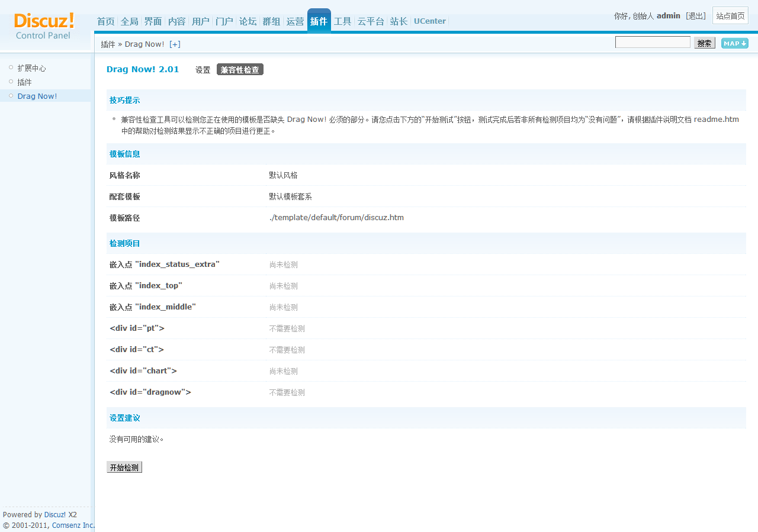Click the 风格名称 label
The width and height of the screenshot is (758, 532).
click(125, 175)
